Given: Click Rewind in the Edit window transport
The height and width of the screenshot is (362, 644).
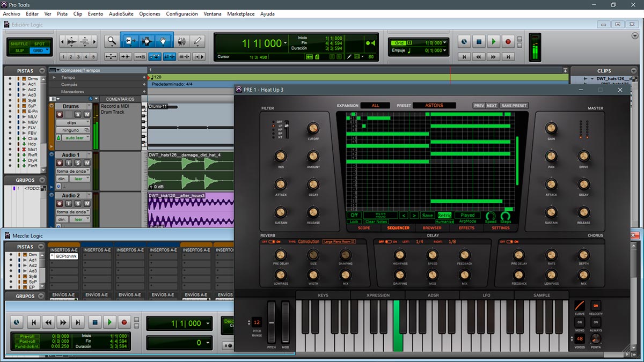Looking at the screenshot, I should click(479, 56).
